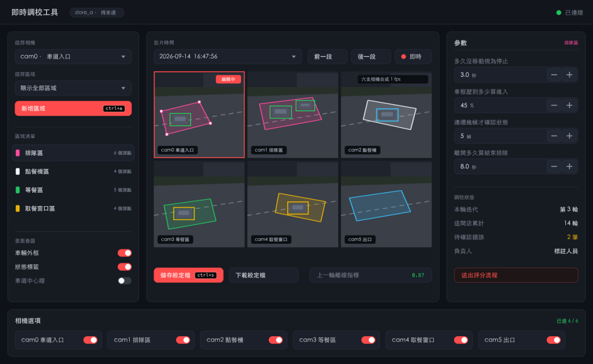Open the cam2 點餐機 camera view
This screenshot has height=364, width=593.
pos(386,115)
